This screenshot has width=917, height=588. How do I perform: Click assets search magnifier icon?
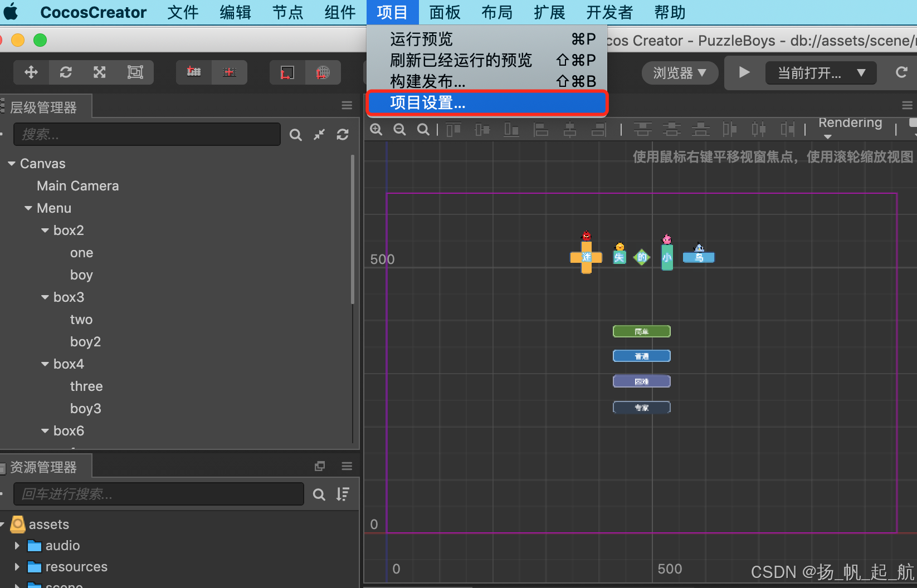coord(319,494)
